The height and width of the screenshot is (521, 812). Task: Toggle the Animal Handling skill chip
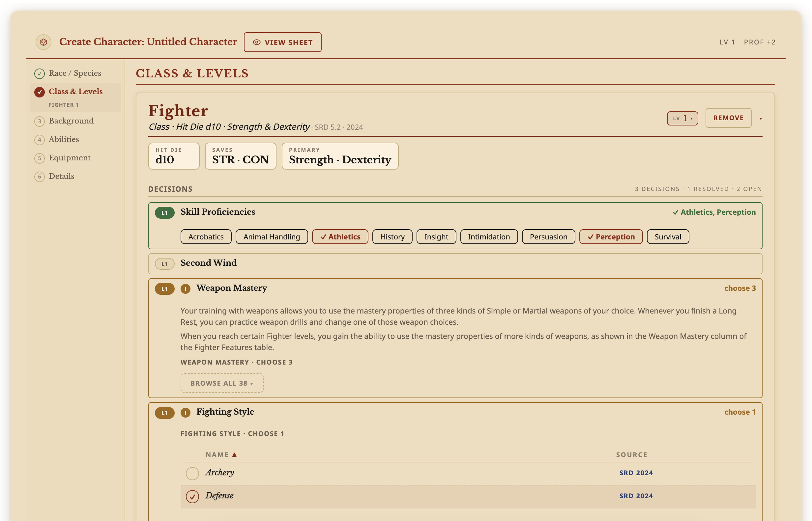tap(272, 237)
